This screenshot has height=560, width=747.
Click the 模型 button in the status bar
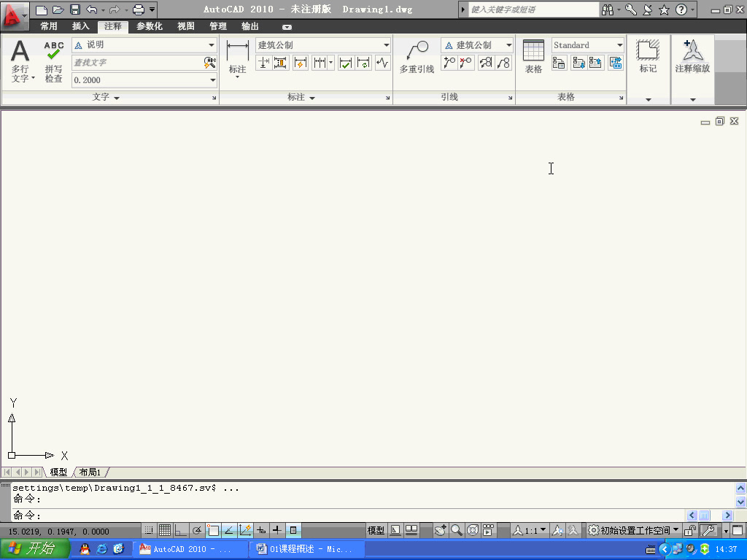point(376,530)
